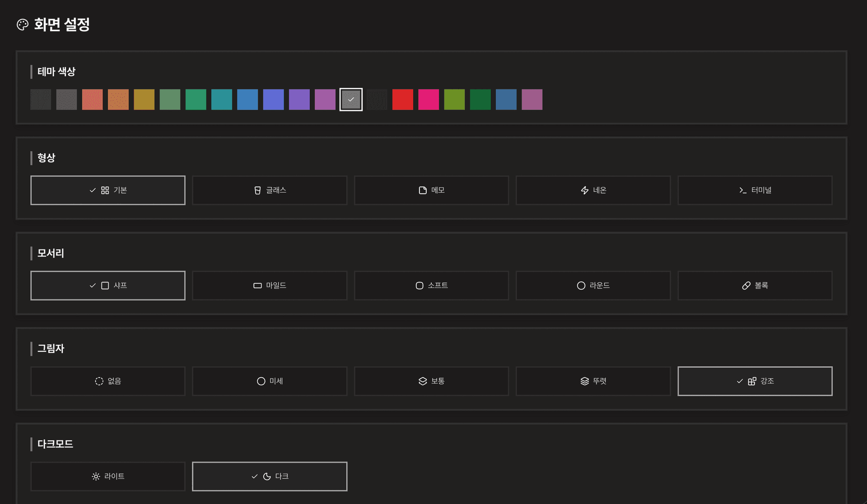This screenshot has width=867, height=504.
Task: Set shadow to 없음 (none)
Action: 107,381
